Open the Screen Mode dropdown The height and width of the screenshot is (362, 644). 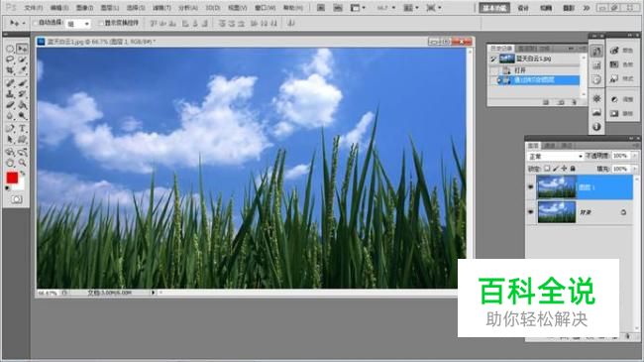pyautogui.click(x=434, y=8)
